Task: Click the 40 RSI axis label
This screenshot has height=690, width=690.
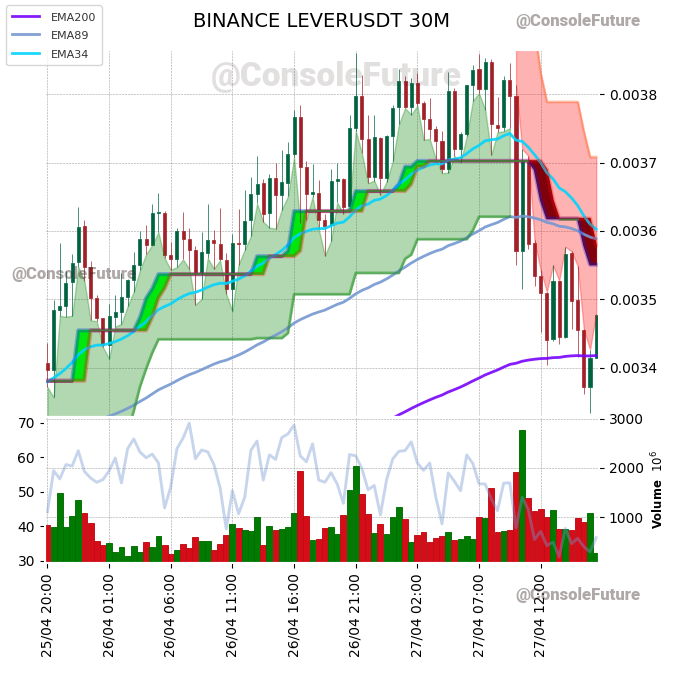Action: pyautogui.click(x=26, y=527)
